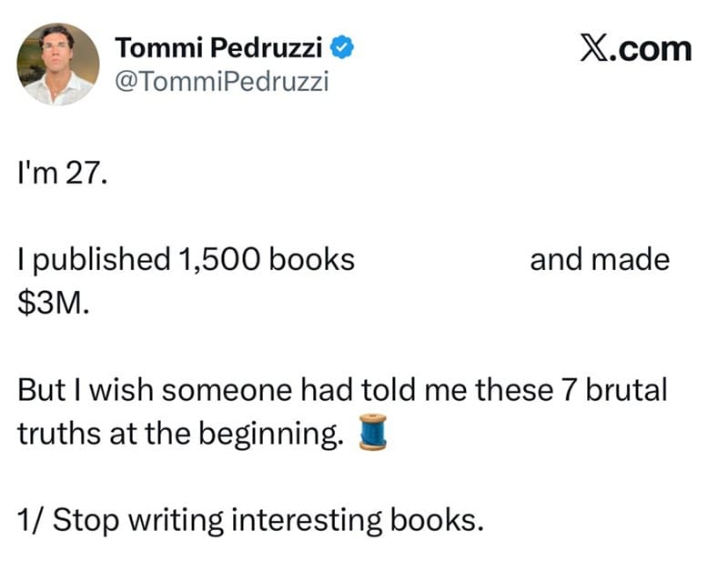The image size is (728, 561).
Task: Click the X logo glyph in X.com
Action: click(594, 49)
